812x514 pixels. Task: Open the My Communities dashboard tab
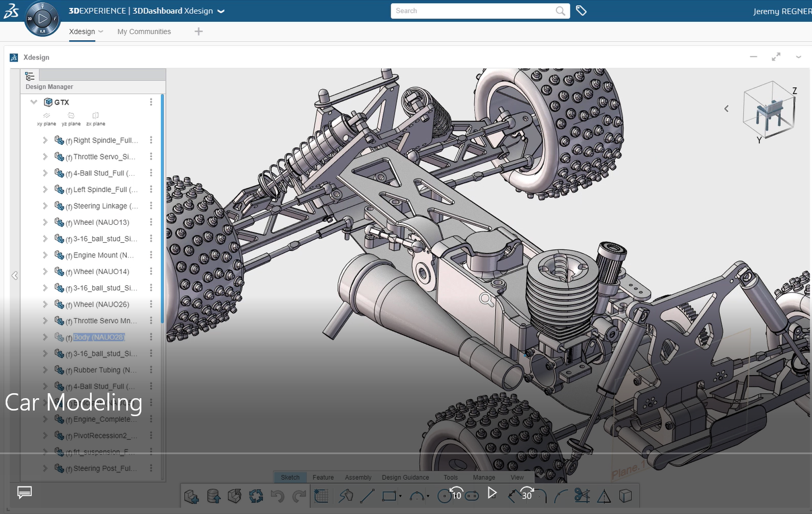144,32
